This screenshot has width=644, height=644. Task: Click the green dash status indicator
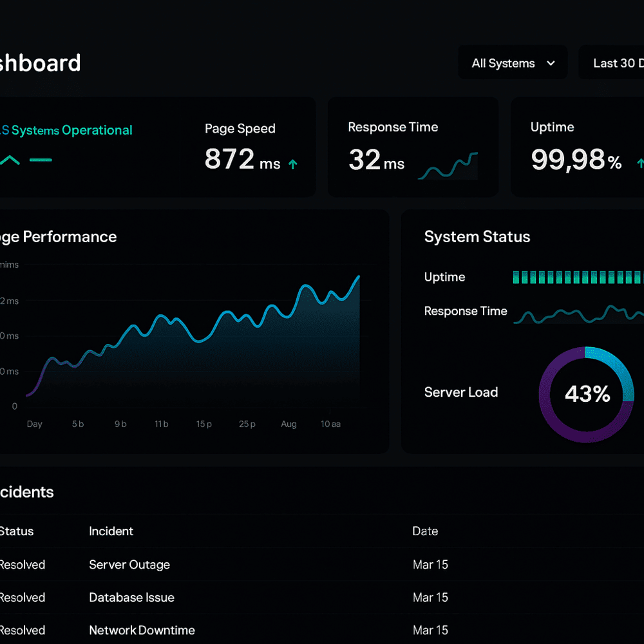(41, 160)
